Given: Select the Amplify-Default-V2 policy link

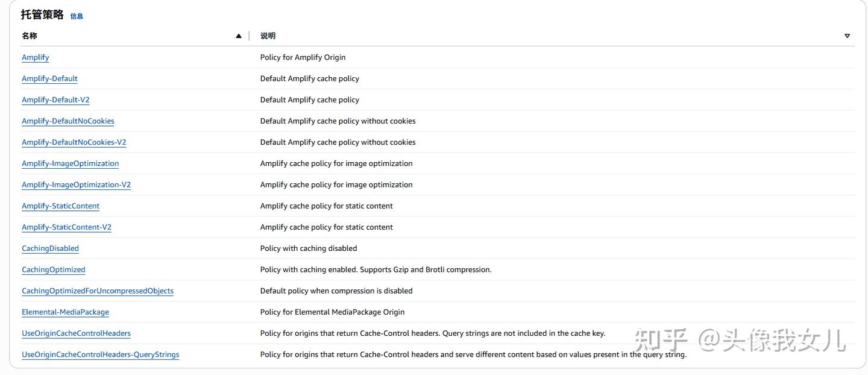Looking at the screenshot, I should coord(55,99).
